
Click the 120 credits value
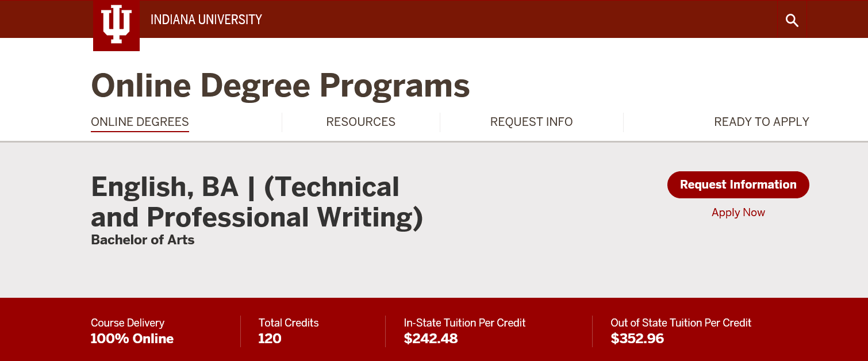270,339
